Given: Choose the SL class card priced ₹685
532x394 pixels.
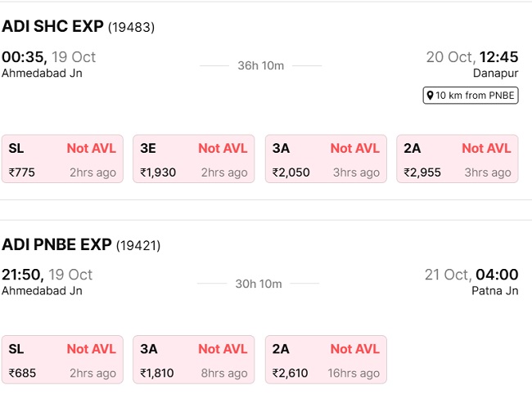Looking at the screenshot, I should click(62, 360).
